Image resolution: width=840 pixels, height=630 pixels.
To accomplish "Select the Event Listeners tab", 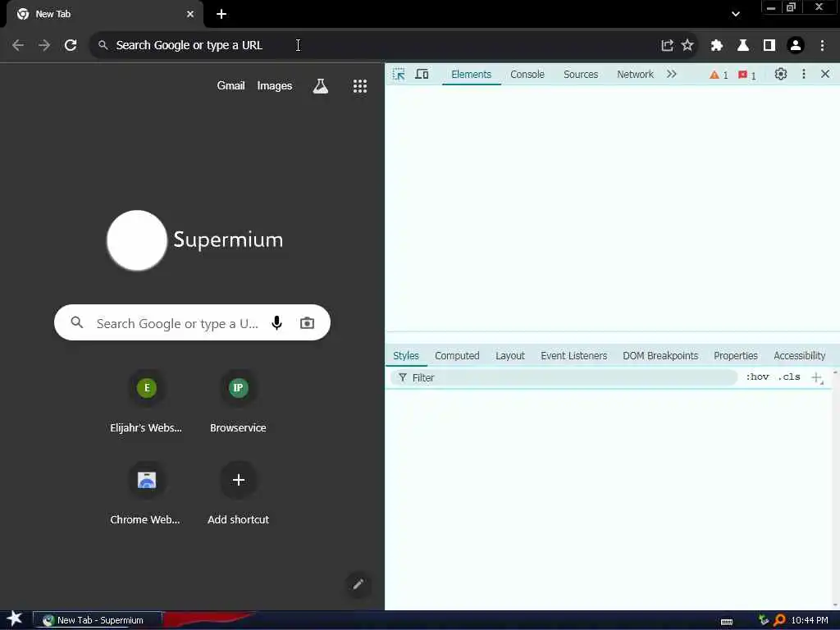I will [573, 356].
